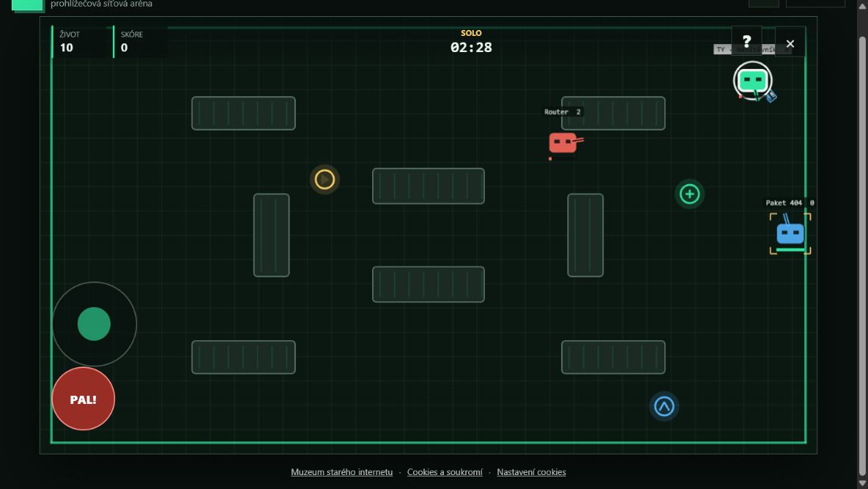The image size is (868, 489).
Task: Open the Cookies a soukromí link
Action: [445, 472]
